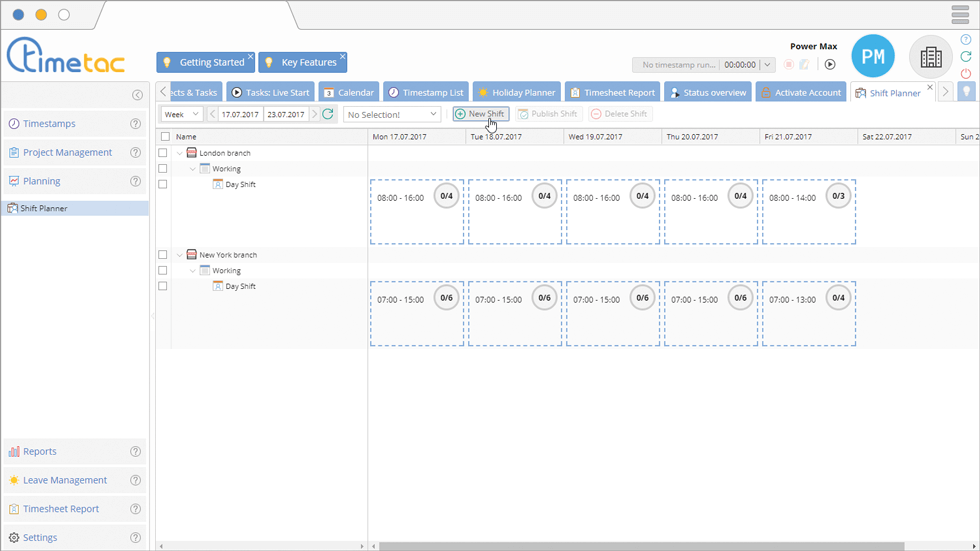Click the PM user avatar
980x551 pixels.
coord(872,57)
